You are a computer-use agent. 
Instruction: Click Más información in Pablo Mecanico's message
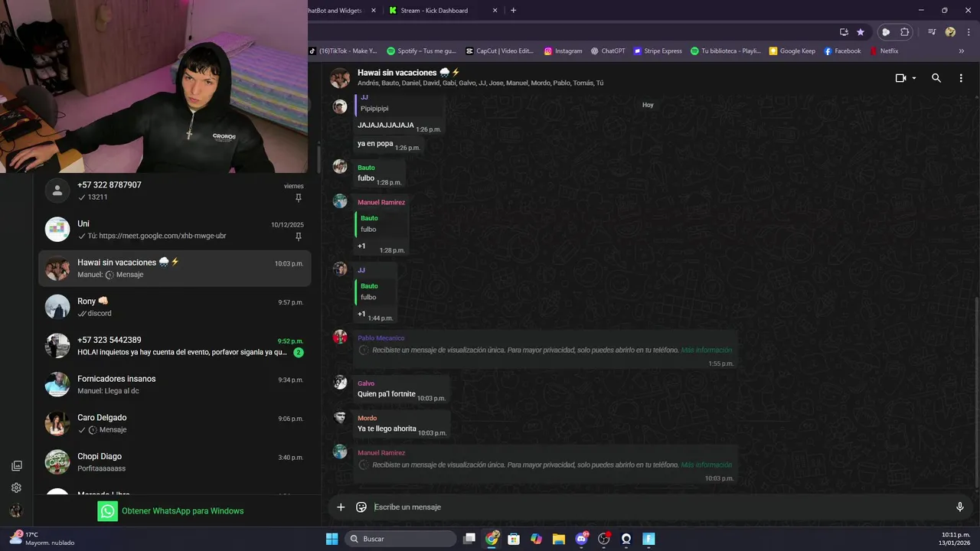click(x=706, y=350)
